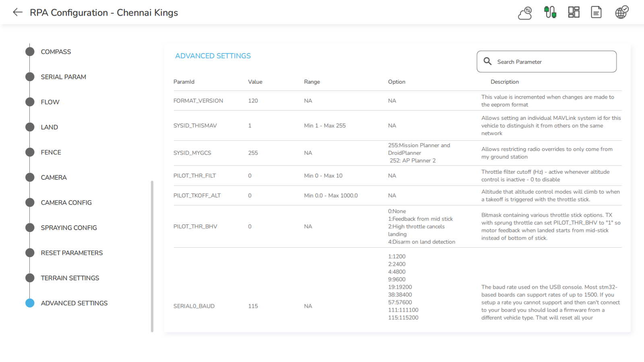
Task: Click the 'RPA Configuration - Chennai Kings' title
Action: [x=104, y=12]
